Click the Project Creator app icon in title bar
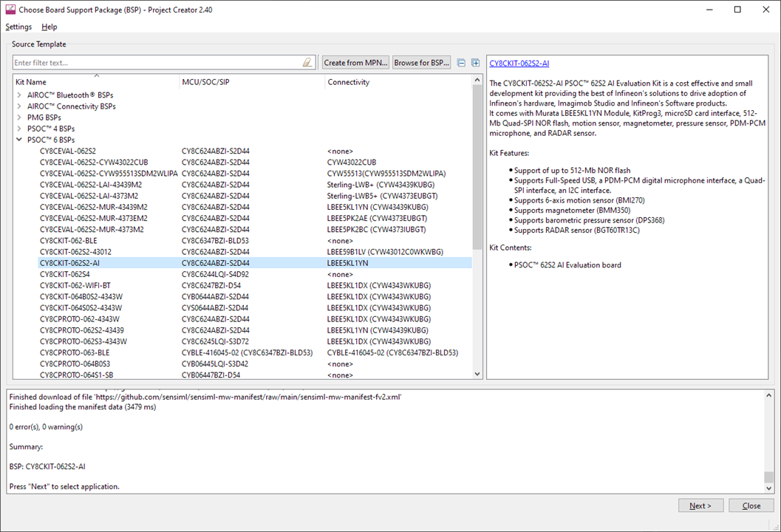781x532 pixels. click(x=10, y=10)
